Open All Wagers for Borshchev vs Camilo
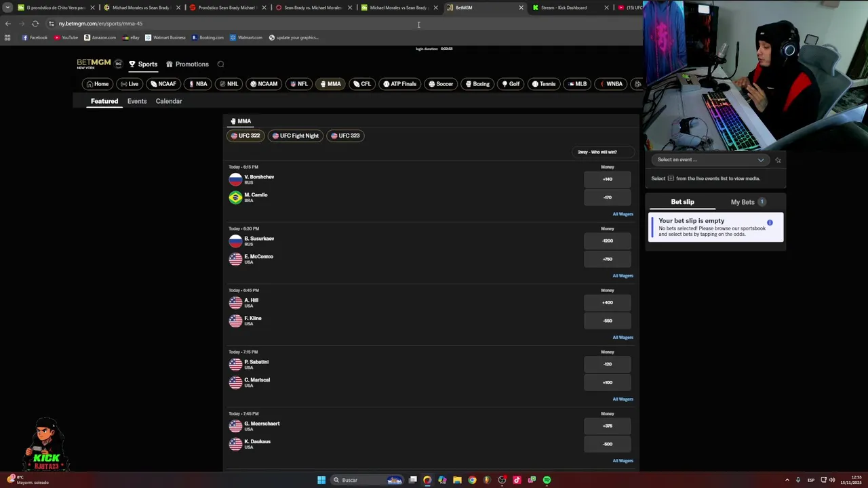 click(x=623, y=214)
